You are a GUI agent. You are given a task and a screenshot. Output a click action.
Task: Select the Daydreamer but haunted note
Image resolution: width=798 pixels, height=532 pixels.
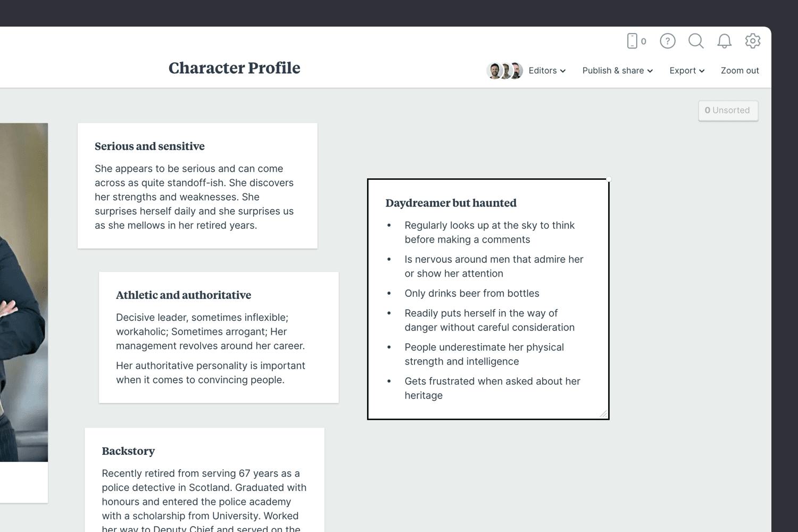[x=488, y=298]
